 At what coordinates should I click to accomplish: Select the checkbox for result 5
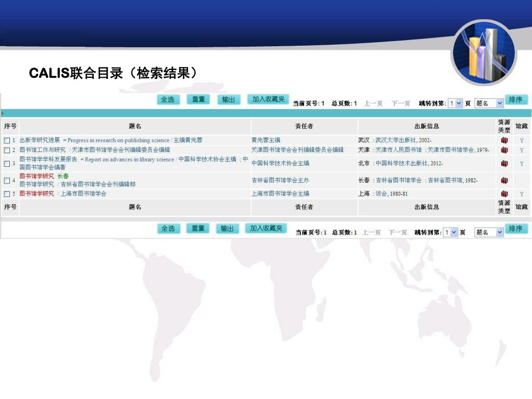coord(7,194)
